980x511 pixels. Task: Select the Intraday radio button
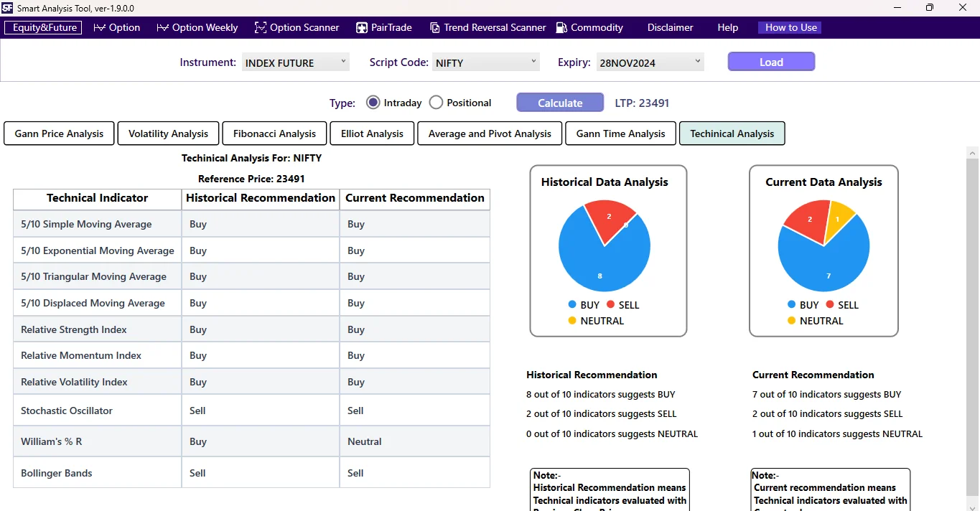tap(373, 102)
